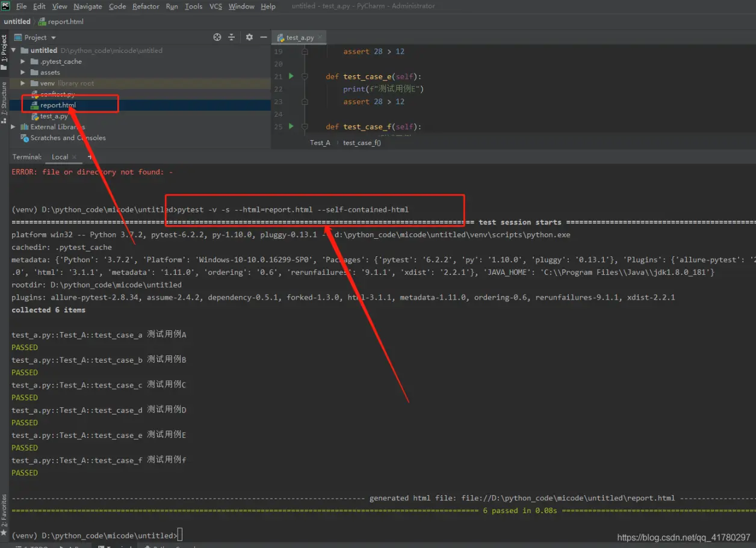Click the 'ERROR: file or directory not found' line
The image size is (756, 548).
click(92, 172)
